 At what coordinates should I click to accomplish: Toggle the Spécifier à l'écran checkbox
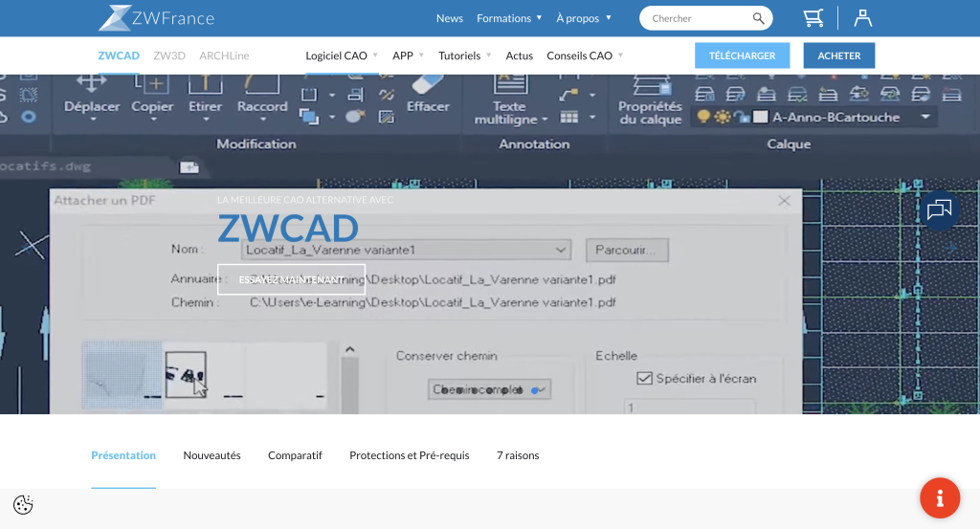pos(644,379)
